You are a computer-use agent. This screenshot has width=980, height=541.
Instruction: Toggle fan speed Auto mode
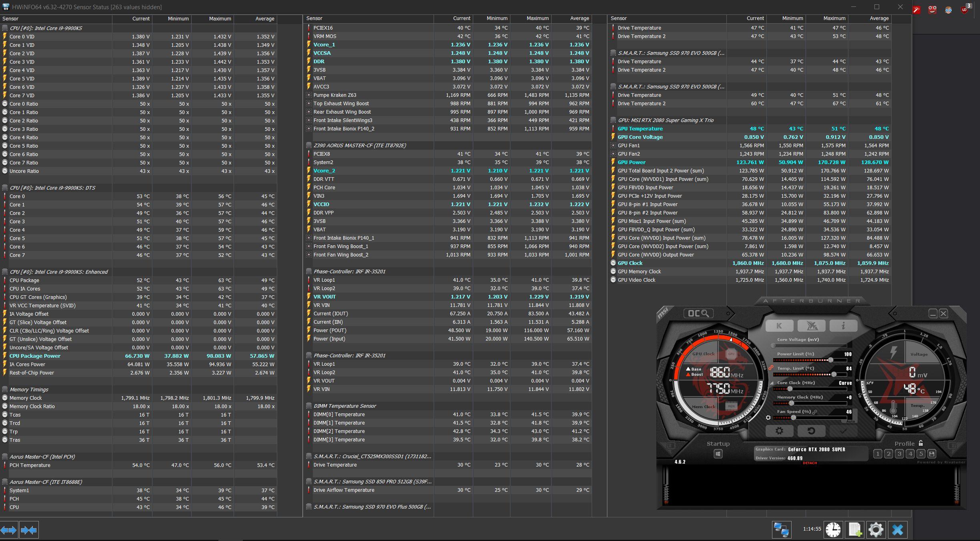[850, 421]
